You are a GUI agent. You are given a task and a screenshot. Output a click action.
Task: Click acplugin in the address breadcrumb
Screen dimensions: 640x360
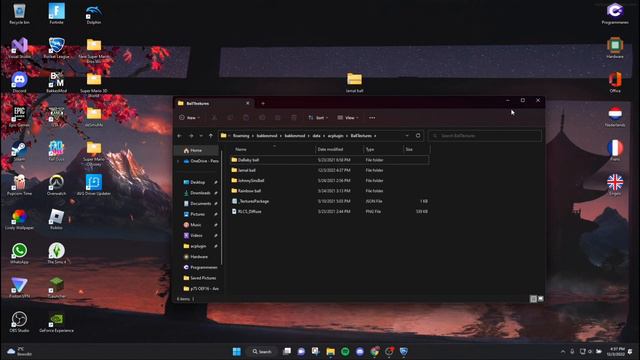336,136
